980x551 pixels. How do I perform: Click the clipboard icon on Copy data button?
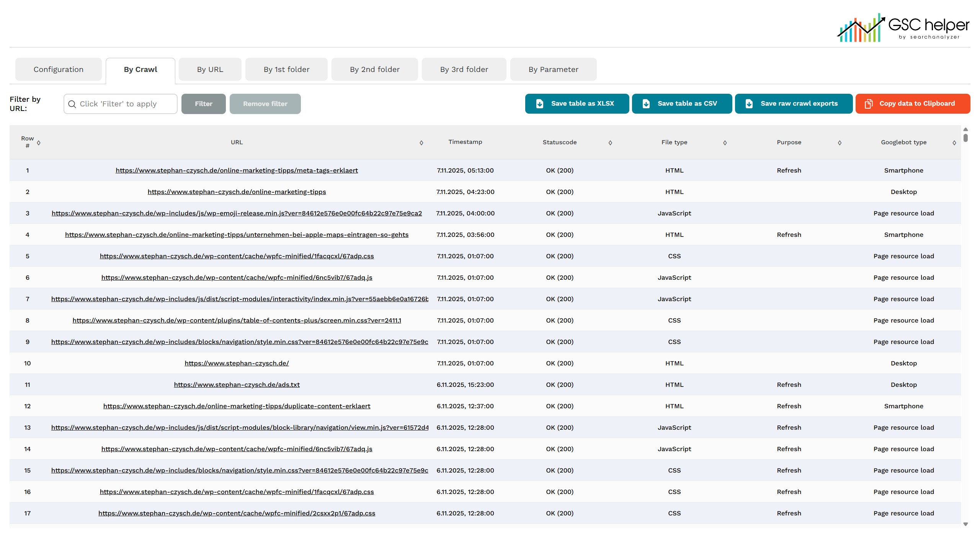coord(869,104)
